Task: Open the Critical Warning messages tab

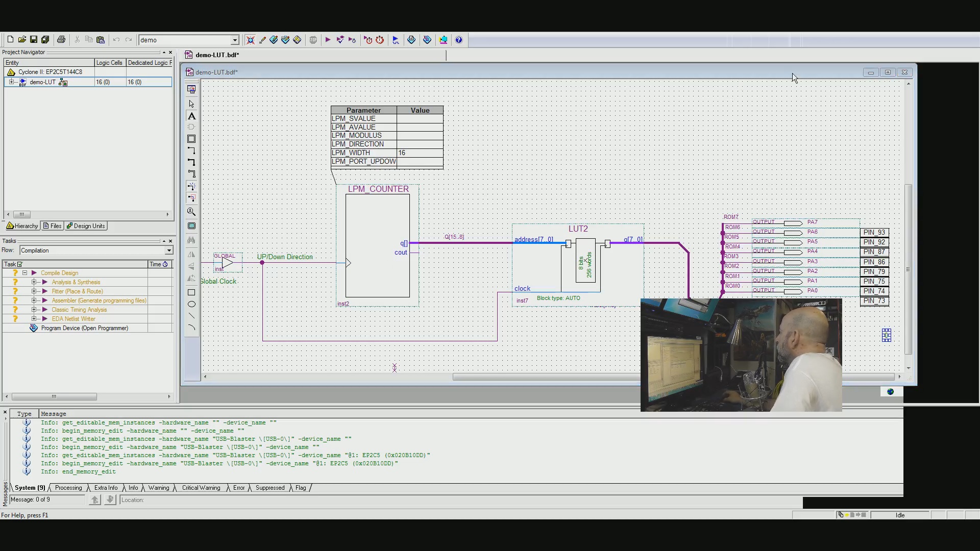Action: click(201, 488)
